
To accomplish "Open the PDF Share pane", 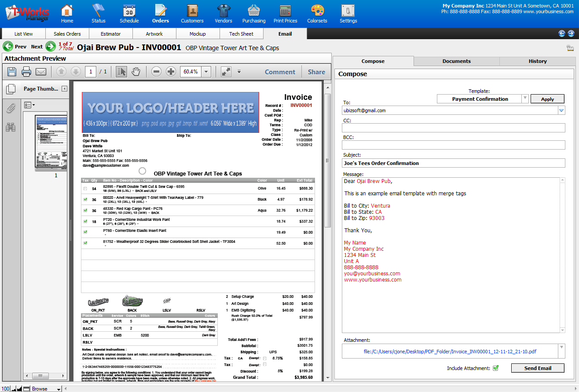I will point(316,72).
